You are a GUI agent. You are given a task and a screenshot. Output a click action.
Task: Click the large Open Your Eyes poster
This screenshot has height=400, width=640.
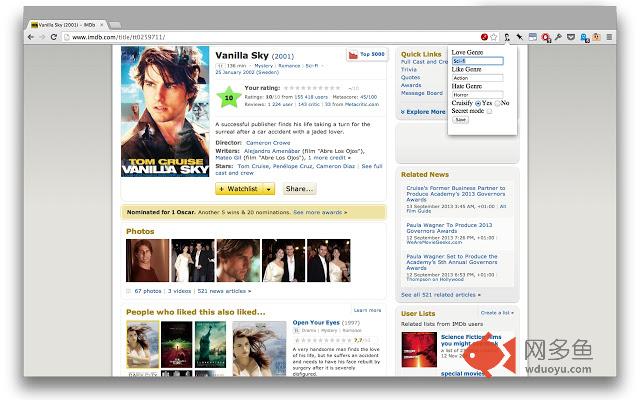tap(259, 349)
